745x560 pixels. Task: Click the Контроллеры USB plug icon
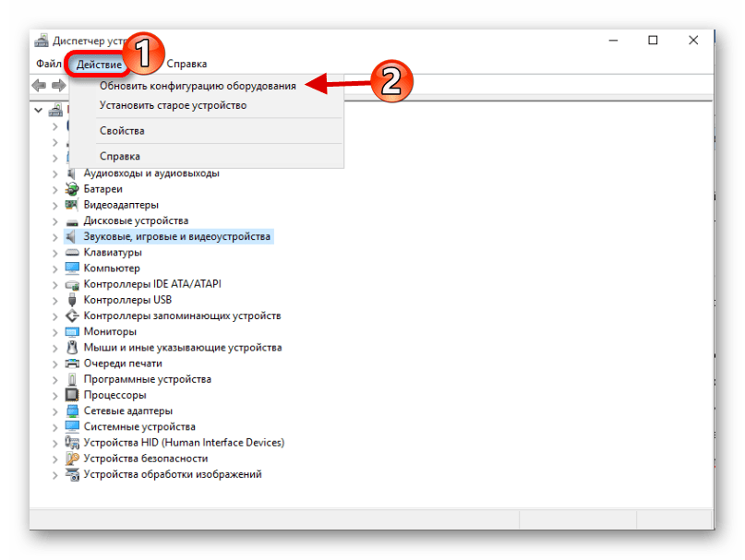[72, 300]
